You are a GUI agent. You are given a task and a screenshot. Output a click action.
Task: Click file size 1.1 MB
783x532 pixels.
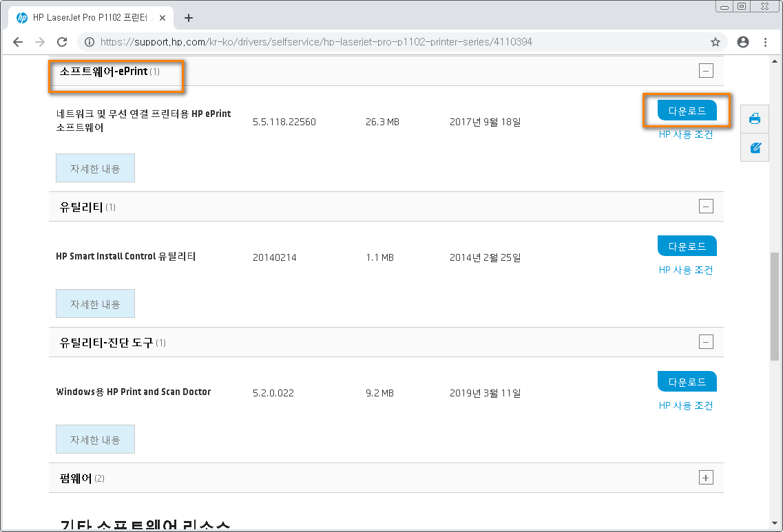[x=379, y=257]
